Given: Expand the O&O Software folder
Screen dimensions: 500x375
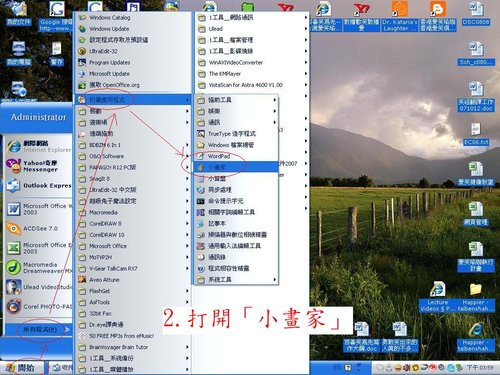Looking at the screenshot, I should click(133, 156).
